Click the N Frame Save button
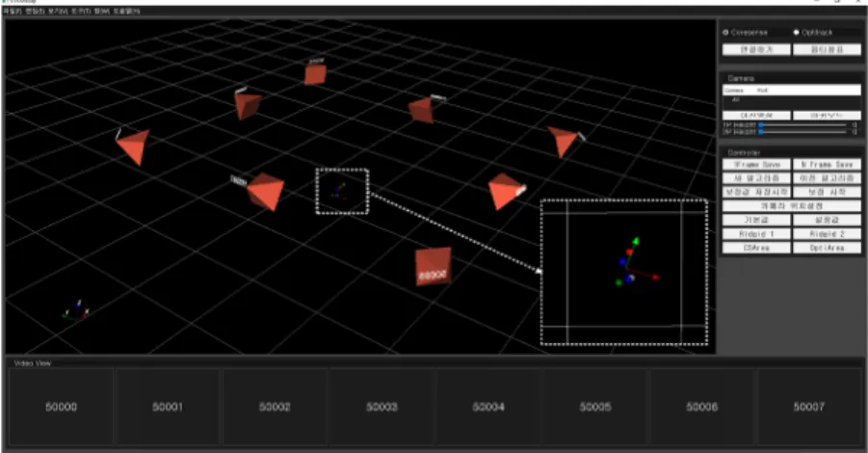Viewport: 868px width, 453px height. (827, 165)
